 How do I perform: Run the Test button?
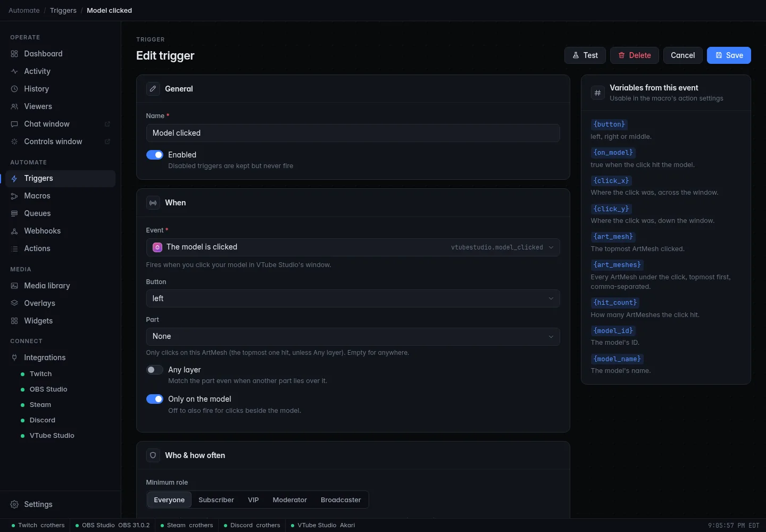tap(585, 55)
